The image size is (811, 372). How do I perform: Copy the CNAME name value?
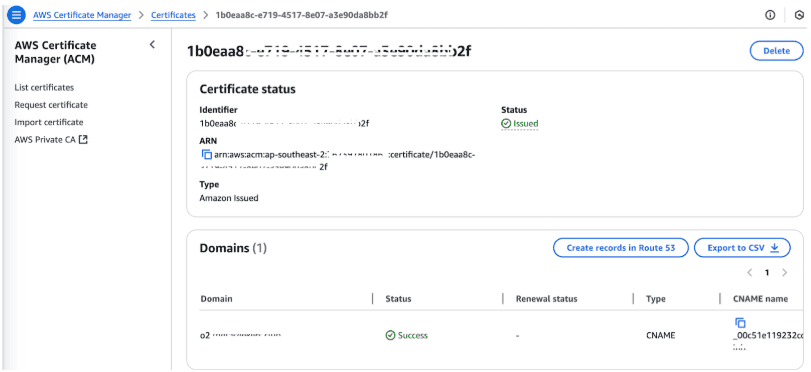point(740,323)
